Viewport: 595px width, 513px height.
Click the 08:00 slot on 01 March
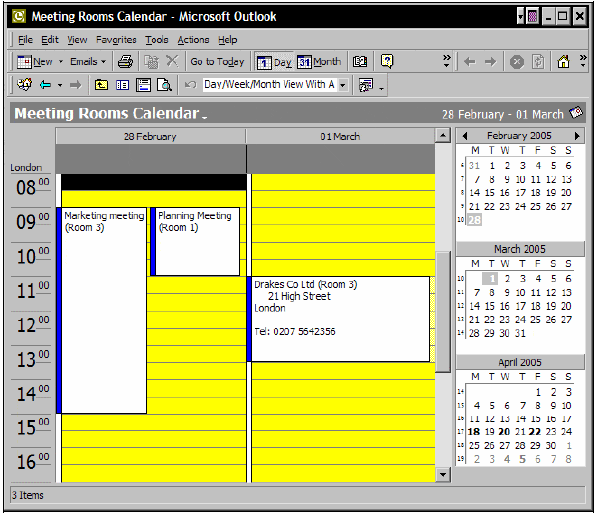click(x=343, y=182)
